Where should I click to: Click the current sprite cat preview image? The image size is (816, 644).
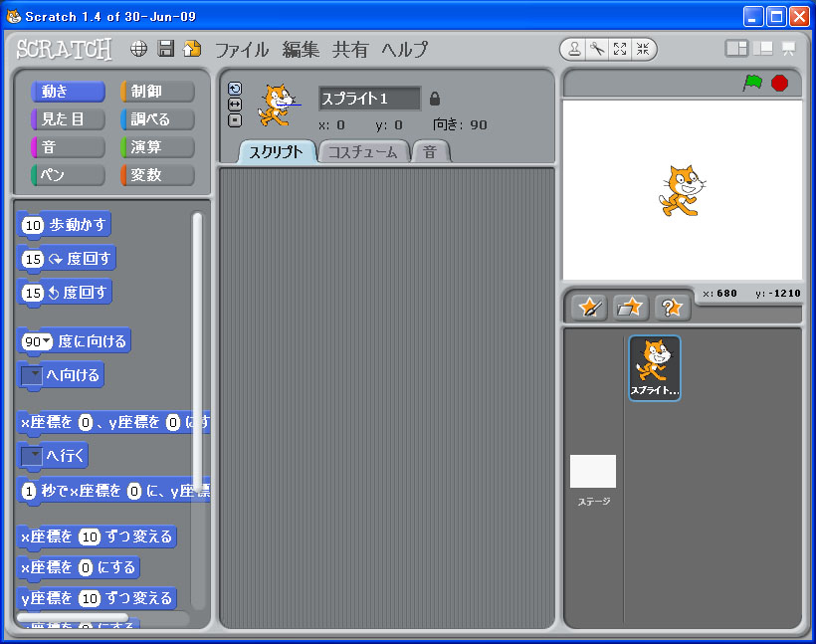pyautogui.click(x=278, y=106)
